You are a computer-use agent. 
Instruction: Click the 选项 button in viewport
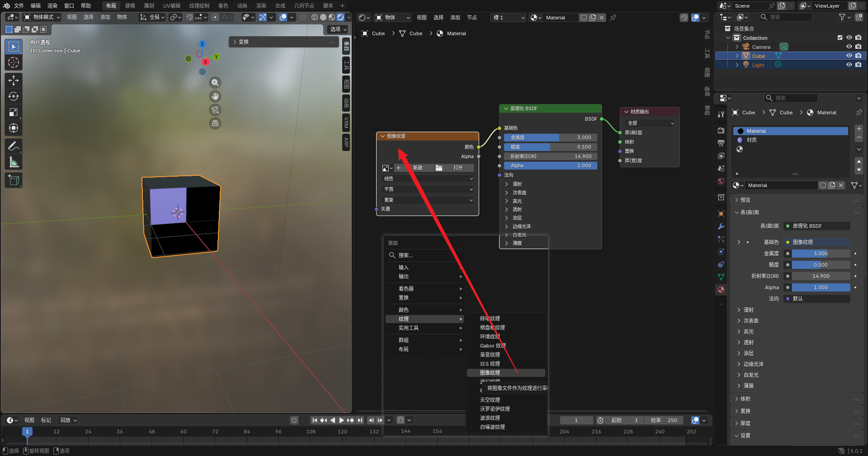[x=338, y=29]
